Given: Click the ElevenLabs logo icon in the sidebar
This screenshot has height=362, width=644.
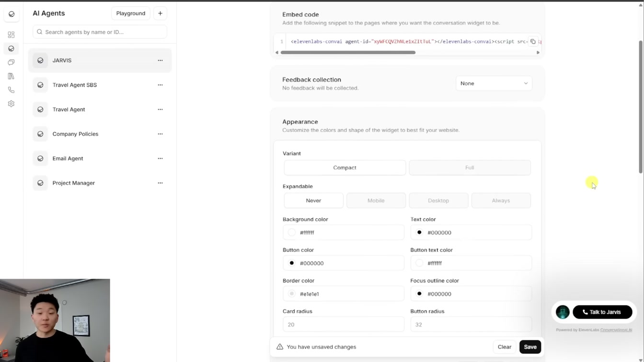Looking at the screenshot, I should tap(11, 14).
